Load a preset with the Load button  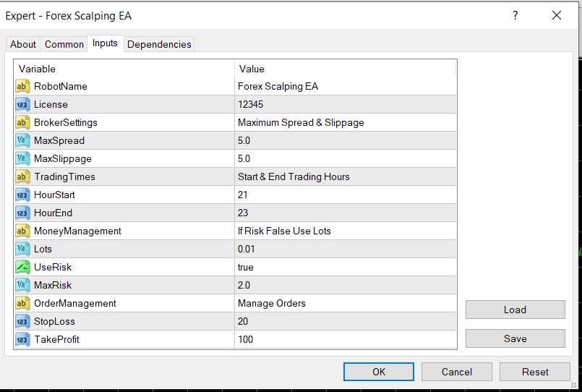tap(515, 310)
